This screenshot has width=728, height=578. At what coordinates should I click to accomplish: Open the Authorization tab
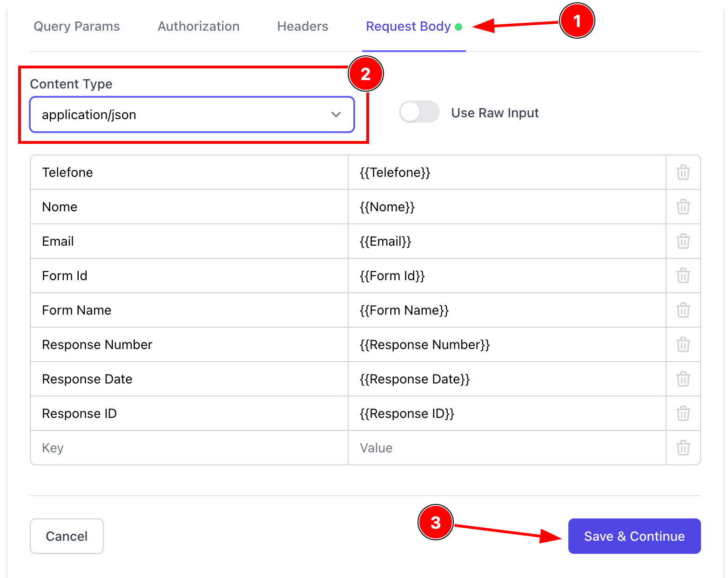pos(198,27)
